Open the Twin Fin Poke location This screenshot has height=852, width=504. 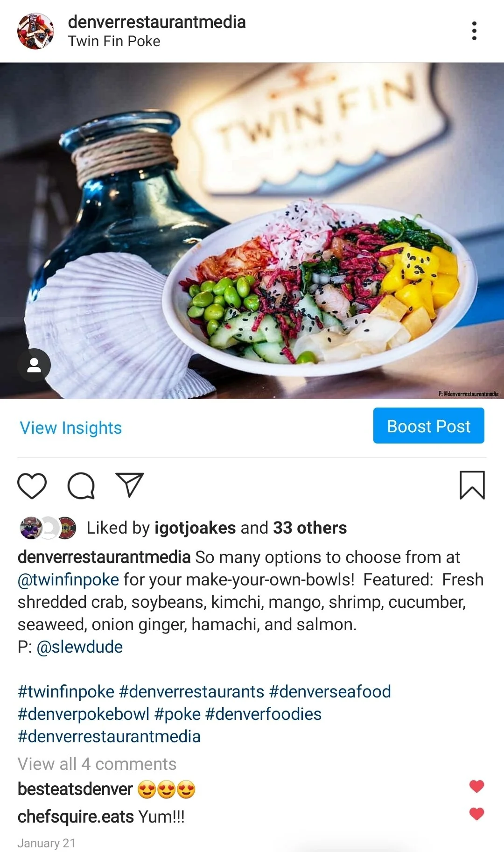click(x=114, y=42)
